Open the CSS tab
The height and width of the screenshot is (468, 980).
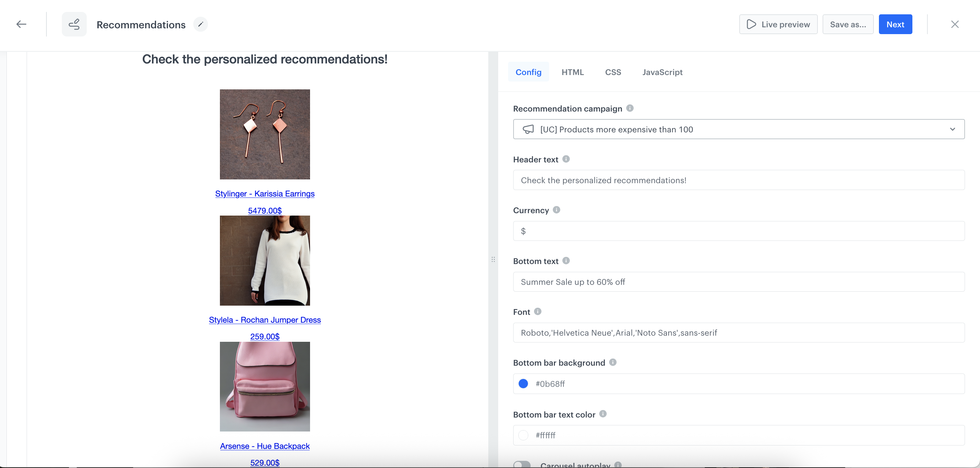click(613, 72)
